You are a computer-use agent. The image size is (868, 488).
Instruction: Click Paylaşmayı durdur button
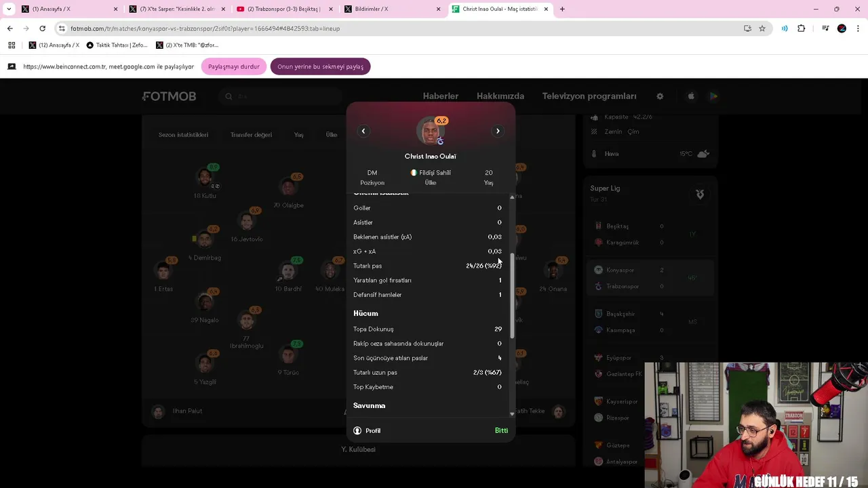click(x=234, y=66)
